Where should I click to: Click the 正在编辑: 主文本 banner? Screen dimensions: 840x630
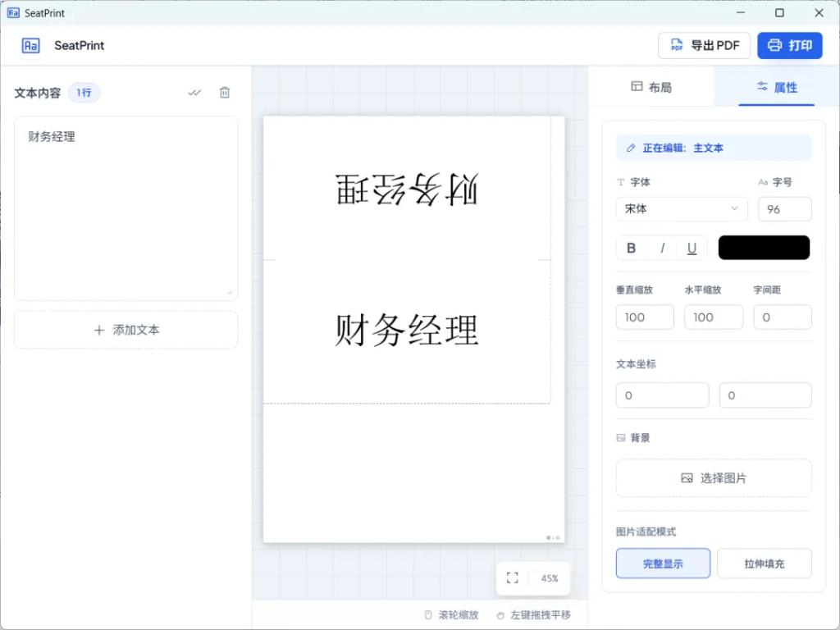(714, 148)
